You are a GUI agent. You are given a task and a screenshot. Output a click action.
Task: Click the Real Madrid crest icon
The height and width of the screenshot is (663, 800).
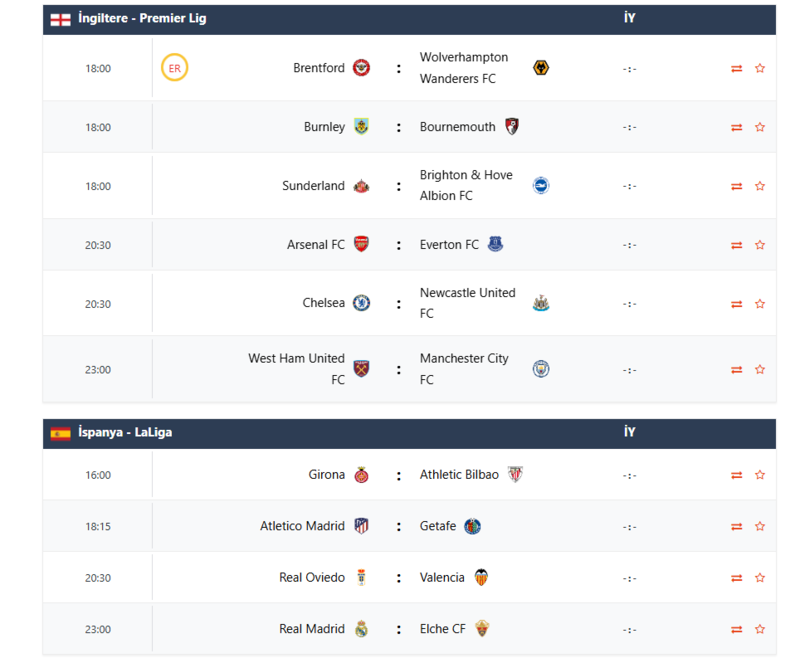pyautogui.click(x=361, y=629)
